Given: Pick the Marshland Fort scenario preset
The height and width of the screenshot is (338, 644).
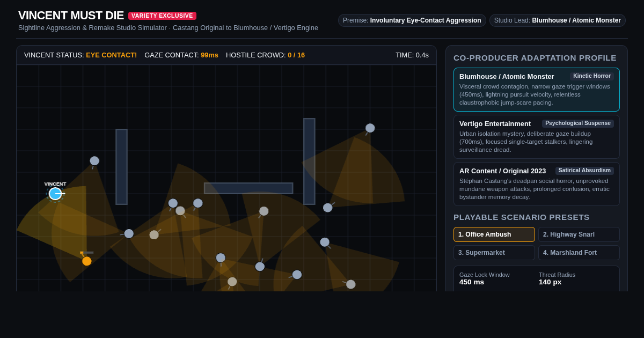Looking at the screenshot, I should pyautogui.click(x=579, y=253).
